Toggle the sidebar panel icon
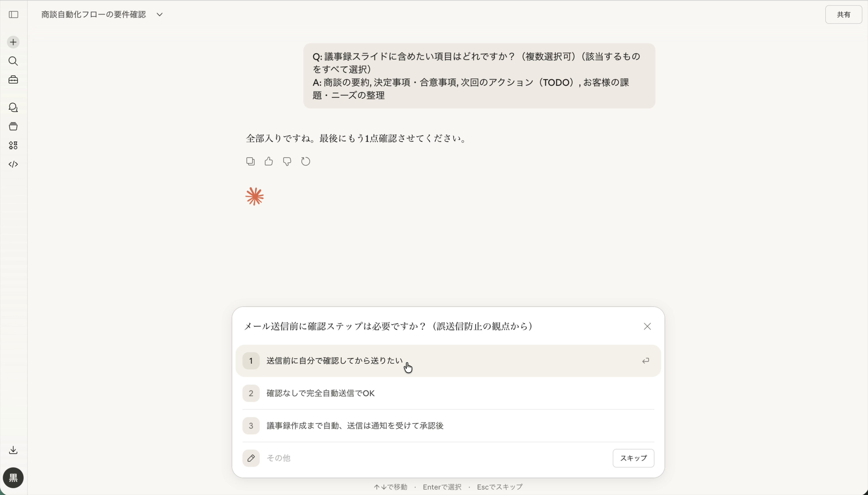 coord(13,15)
